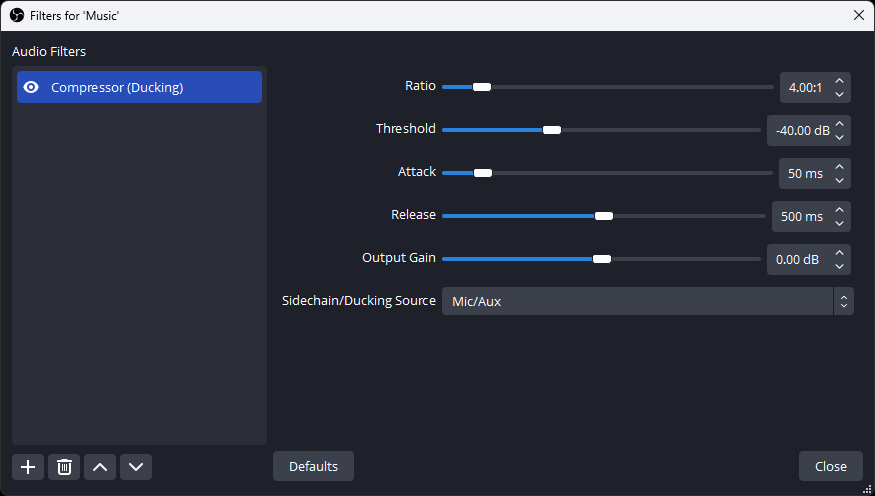Decrease the Threshold value with down arrow

[x=840, y=137]
